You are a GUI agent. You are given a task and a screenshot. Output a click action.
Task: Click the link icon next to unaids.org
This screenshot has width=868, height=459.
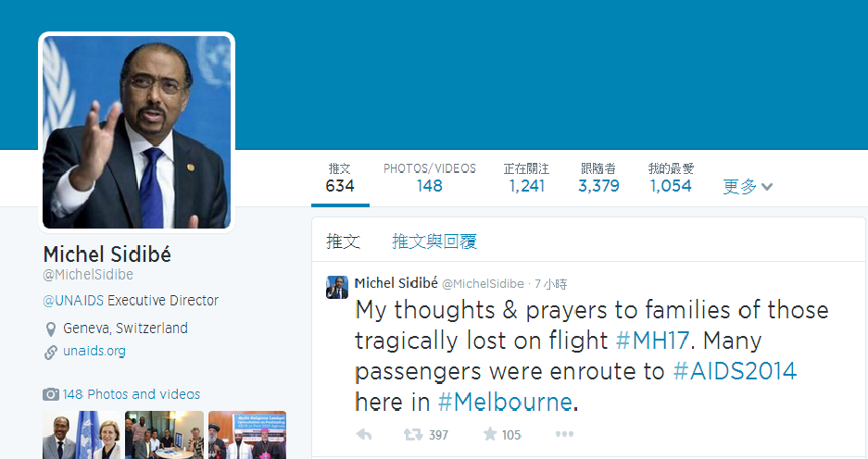pos(52,352)
